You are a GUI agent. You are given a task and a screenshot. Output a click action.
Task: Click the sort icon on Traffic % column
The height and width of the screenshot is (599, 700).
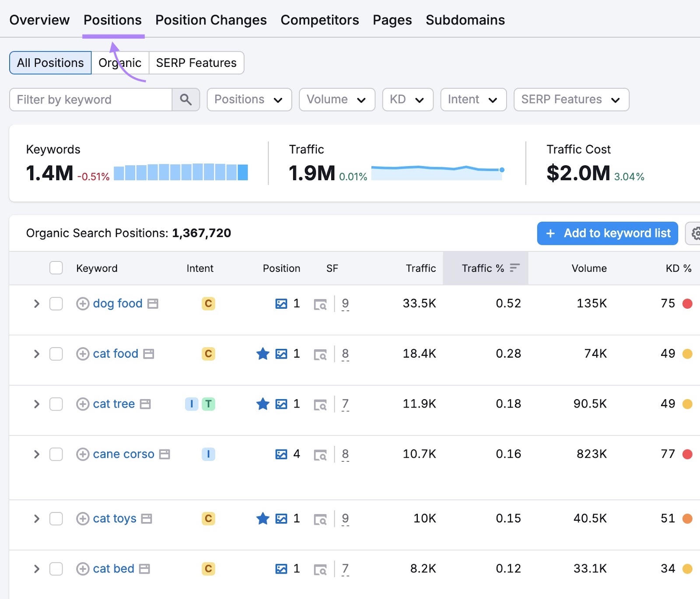(x=515, y=268)
